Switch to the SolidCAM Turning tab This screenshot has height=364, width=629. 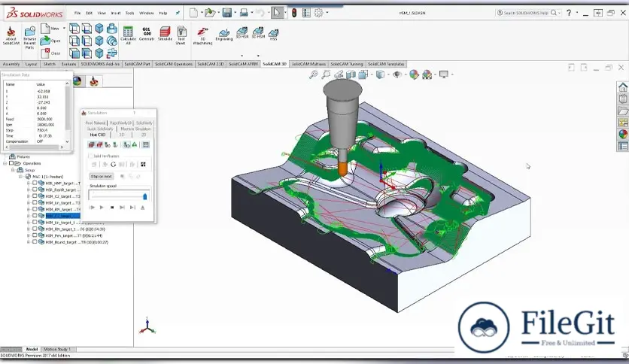pos(347,64)
